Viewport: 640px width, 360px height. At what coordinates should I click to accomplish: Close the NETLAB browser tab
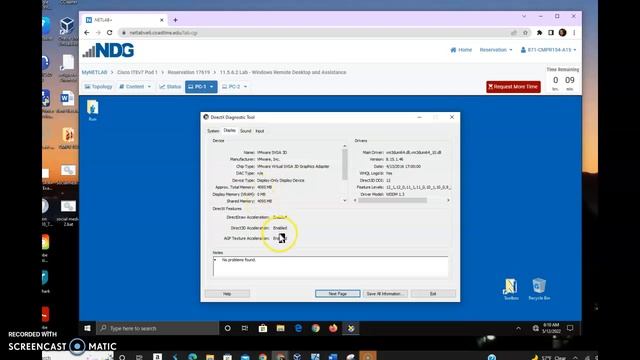coord(162,20)
